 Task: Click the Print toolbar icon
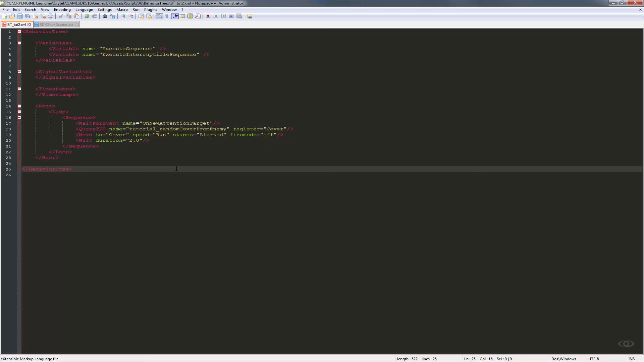51,16
